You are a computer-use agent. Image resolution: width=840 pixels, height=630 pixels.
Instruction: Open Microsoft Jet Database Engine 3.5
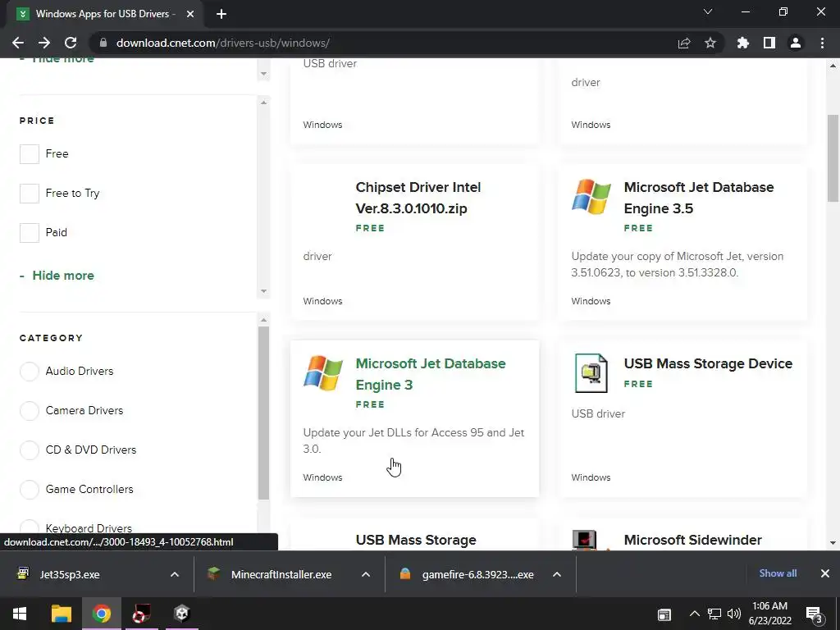coord(699,198)
